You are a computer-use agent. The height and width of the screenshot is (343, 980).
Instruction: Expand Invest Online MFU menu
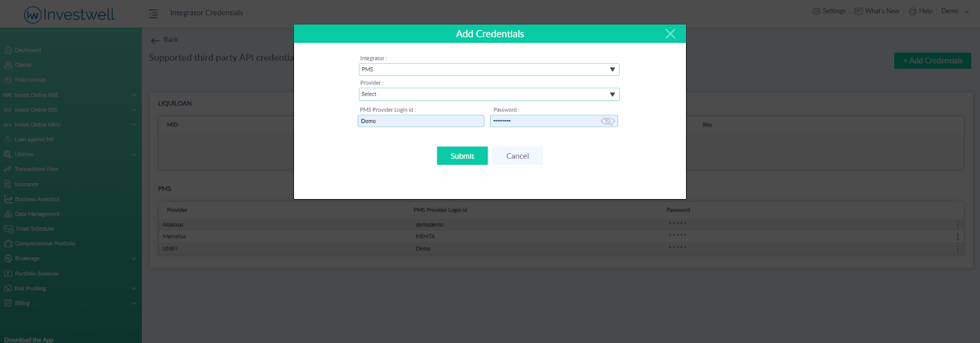point(134,124)
